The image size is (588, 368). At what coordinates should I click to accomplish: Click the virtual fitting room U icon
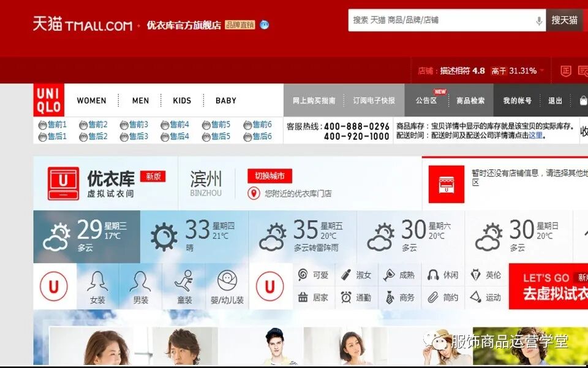[x=63, y=183]
